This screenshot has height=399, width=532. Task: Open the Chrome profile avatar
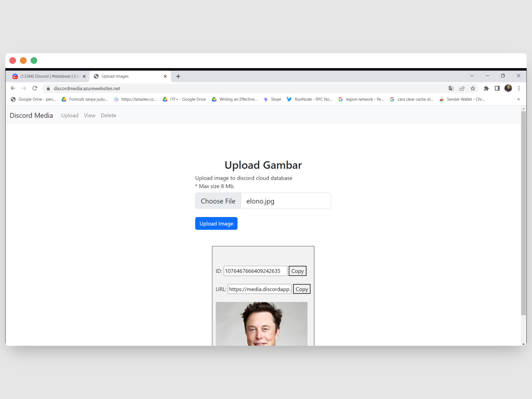tap(508, 88)
